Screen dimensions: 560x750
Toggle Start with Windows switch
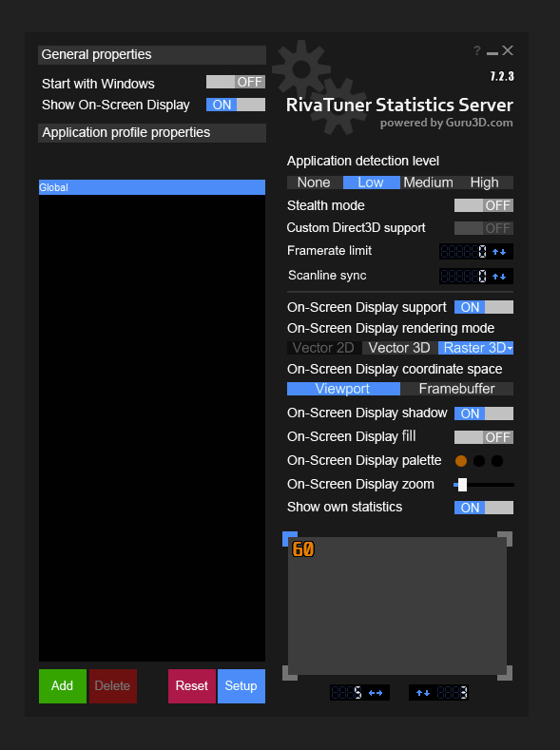point(235,82)
